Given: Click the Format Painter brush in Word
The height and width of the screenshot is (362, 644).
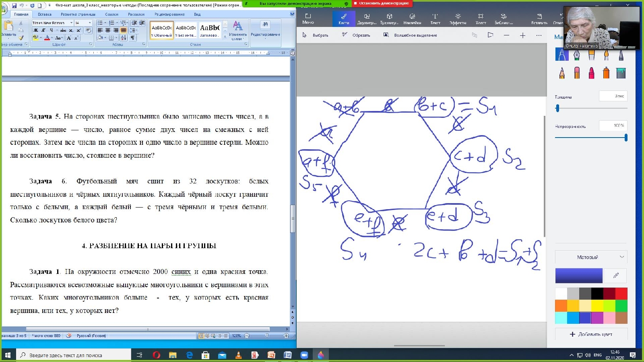Looking at the screenshot, I should (x=21, y=38).
